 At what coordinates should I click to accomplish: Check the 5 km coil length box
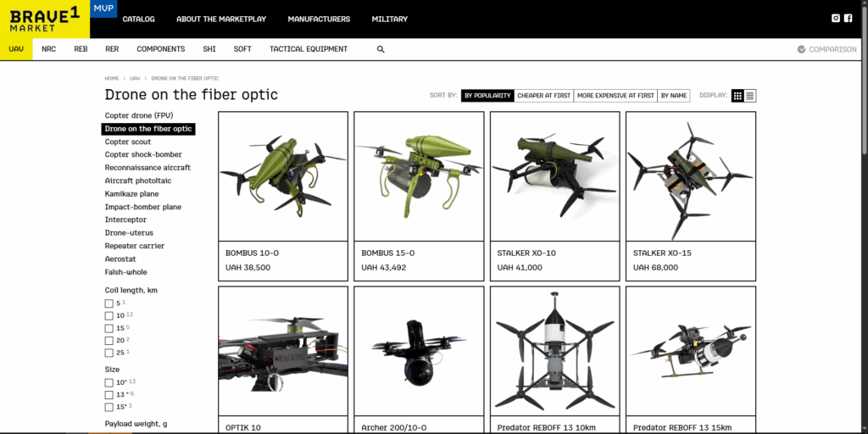pyautogui.click(x=109, y=303)
